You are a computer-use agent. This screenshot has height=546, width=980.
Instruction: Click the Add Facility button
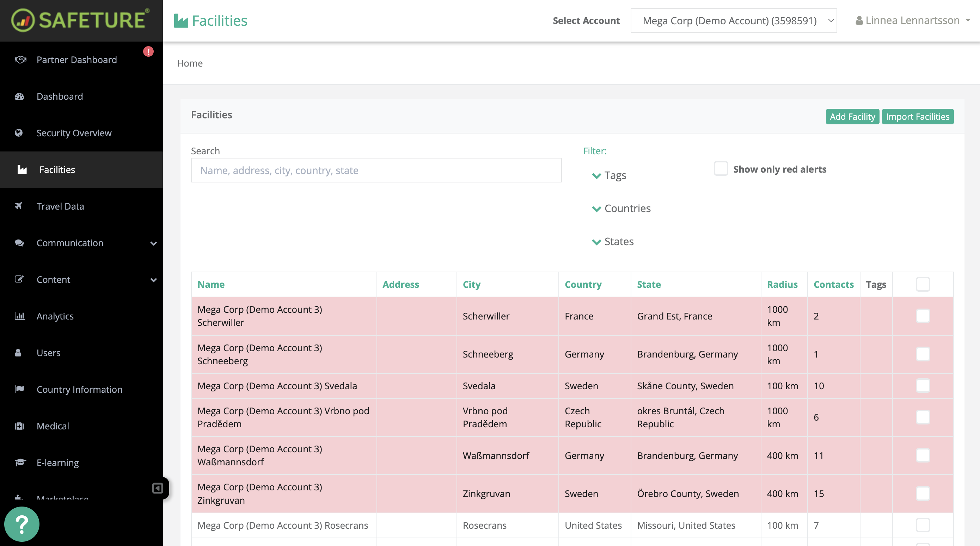[x=852, y=116]
